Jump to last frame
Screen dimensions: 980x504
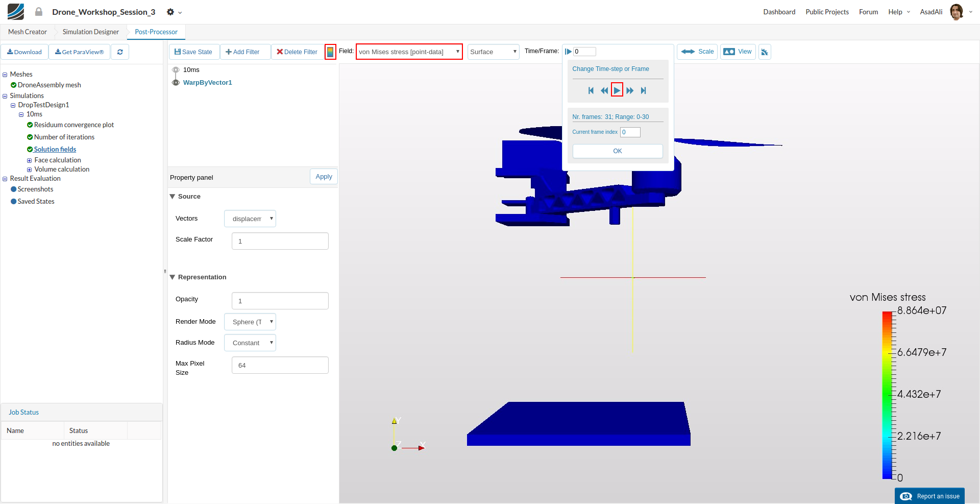[644, 90]
